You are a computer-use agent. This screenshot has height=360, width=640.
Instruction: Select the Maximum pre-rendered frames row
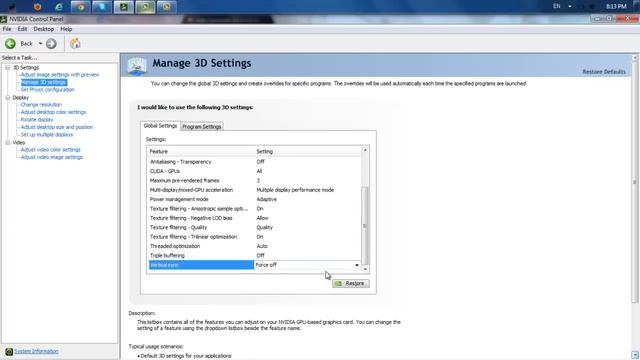coord(255,181)
